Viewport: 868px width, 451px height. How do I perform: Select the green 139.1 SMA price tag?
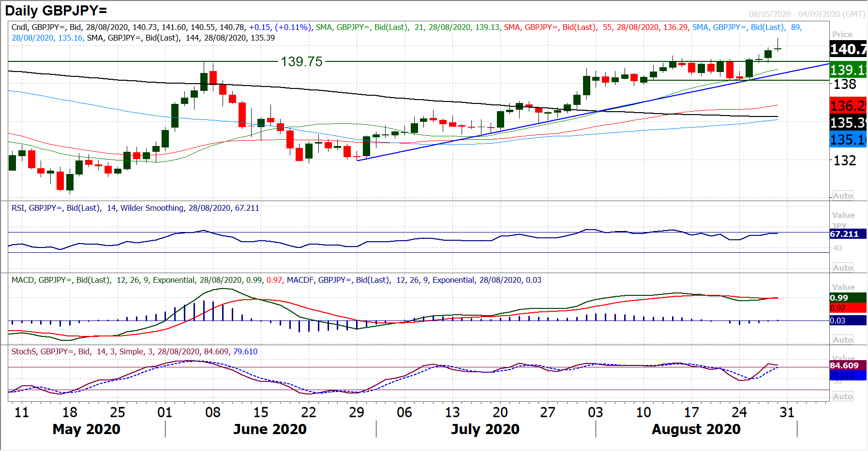(x=848, y=70)
